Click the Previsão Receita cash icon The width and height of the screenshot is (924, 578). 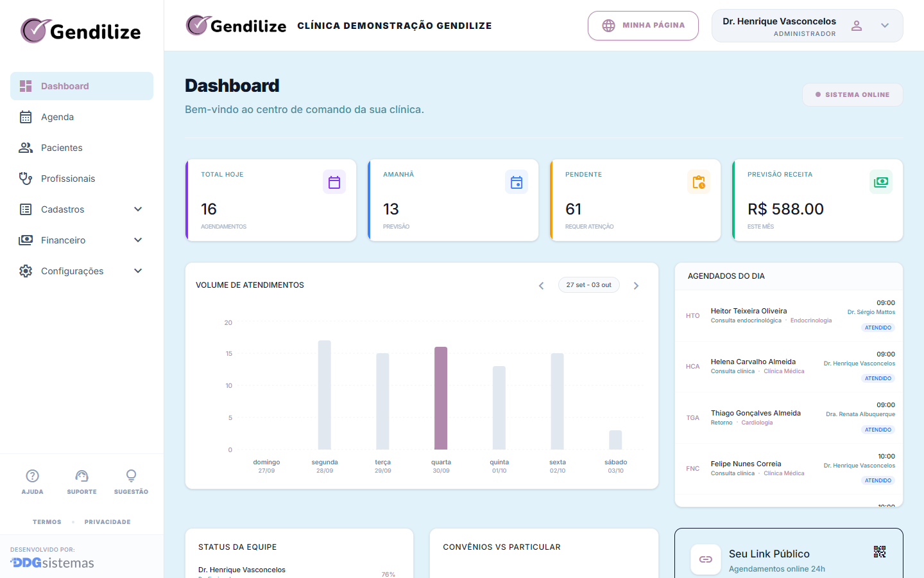tap(881, 182)
